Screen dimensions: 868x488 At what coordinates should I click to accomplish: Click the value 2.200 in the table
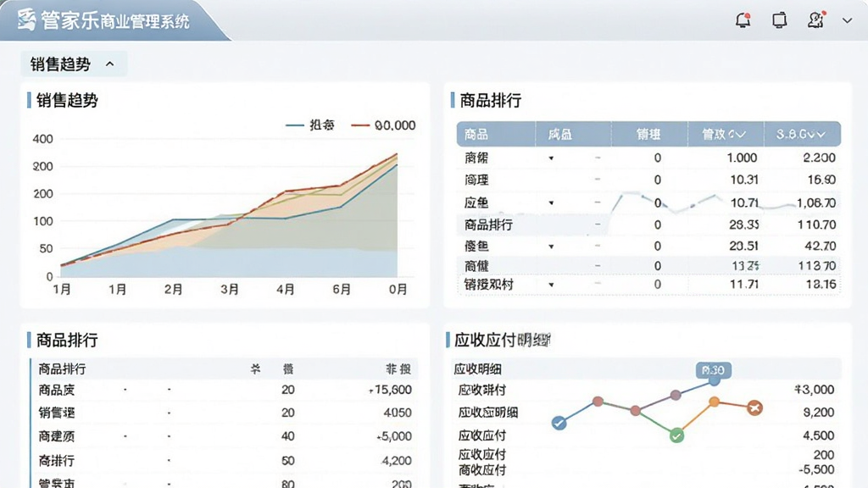tap(819, 158)
